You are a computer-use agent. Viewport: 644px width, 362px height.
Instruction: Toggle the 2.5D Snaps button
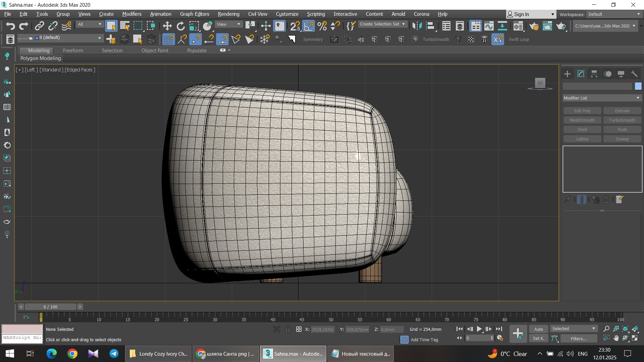pyautogui.click(x=295, y=26)
